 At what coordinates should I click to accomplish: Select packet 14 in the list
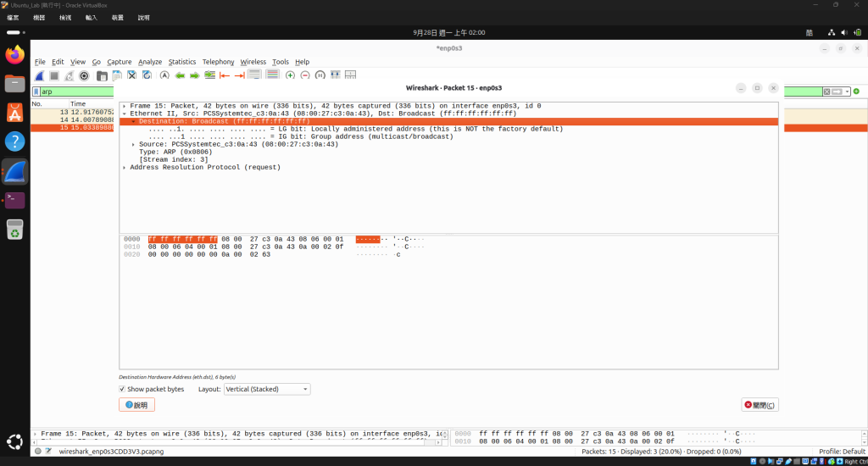[x=73, y=119]
